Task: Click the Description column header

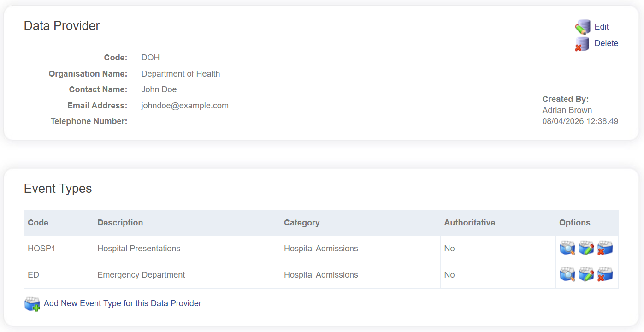Action: click(120, 223)
